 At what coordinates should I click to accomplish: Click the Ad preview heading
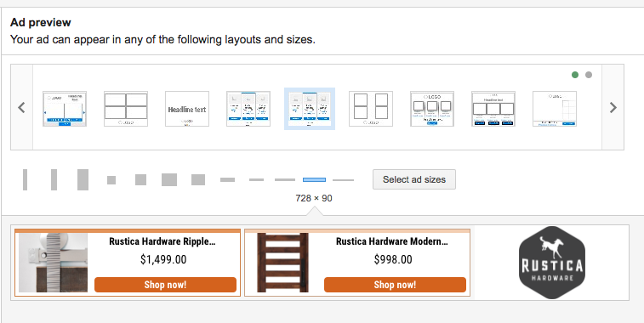click(41, 22)
